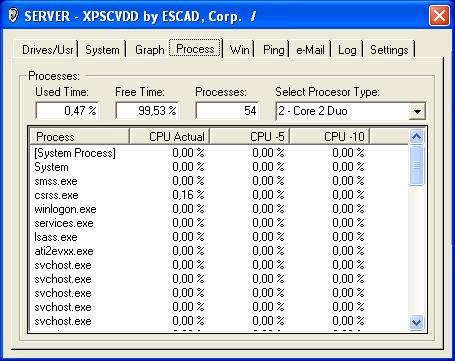455x361 pixels.
Task: Sort by the CPU Actual column header
Action: pos(169,136)
